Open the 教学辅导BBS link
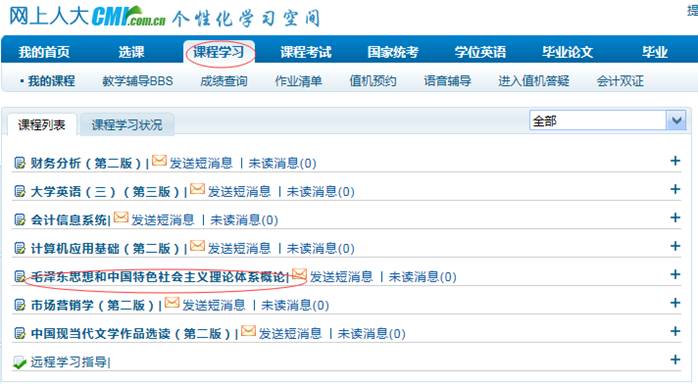This screenshot has width=698, height=384. point(138,81)
